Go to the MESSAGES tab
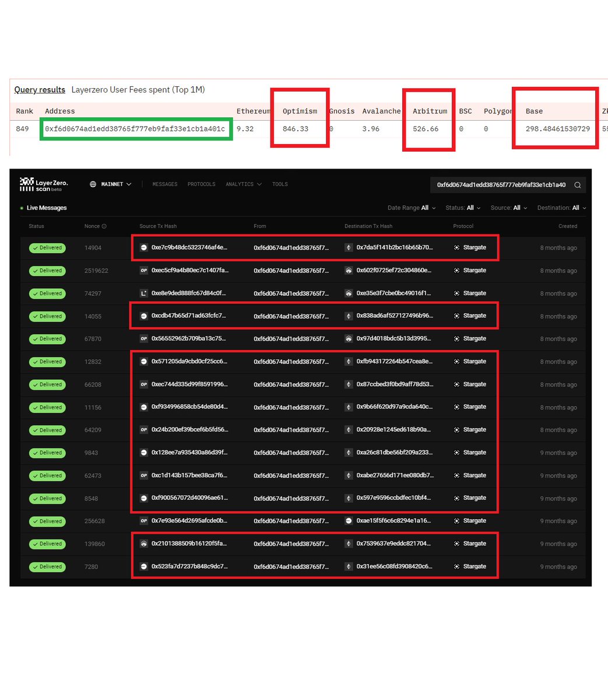 pos(165,184)
